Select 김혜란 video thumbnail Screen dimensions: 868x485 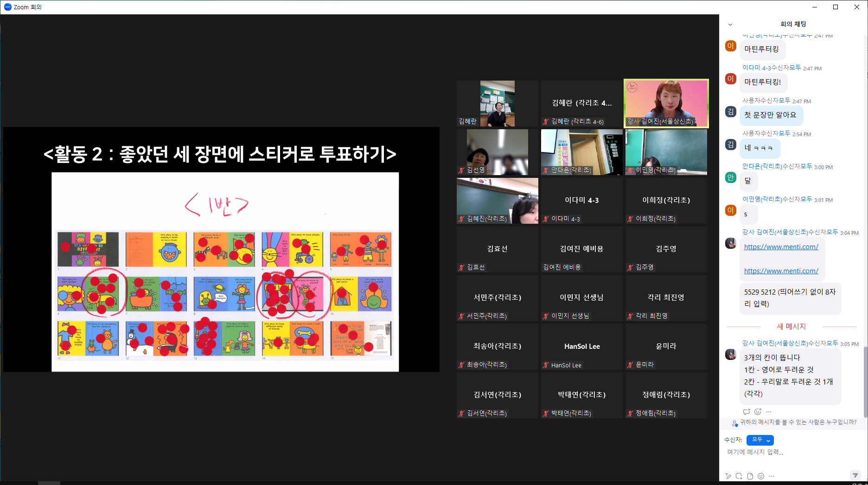tap(498, 104)
